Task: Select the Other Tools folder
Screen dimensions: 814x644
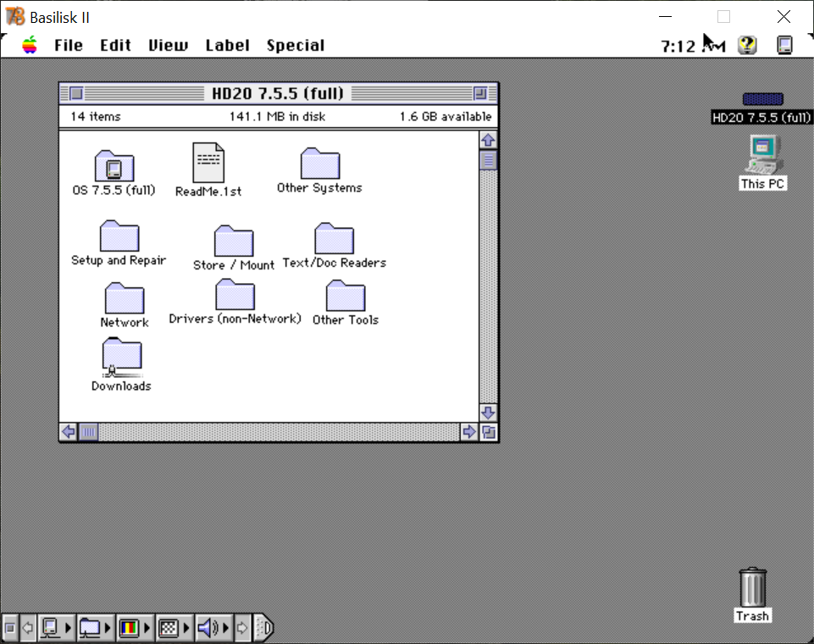Action: (x=346, y=296)
